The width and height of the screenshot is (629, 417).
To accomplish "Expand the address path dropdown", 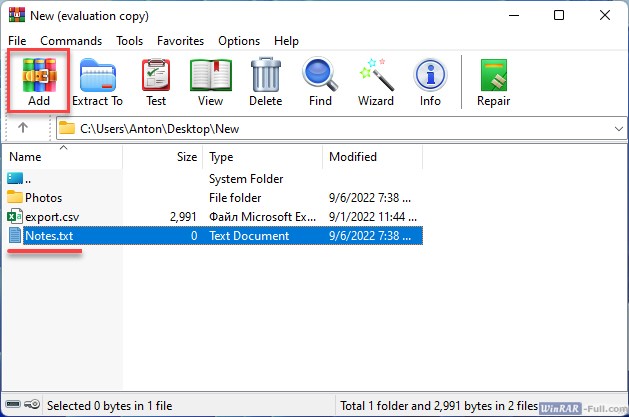I will click(x=617, y=128).
